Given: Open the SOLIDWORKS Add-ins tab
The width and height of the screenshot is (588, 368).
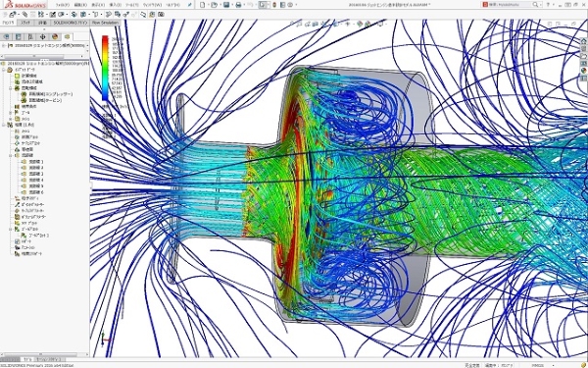Looking at the screenshot, I should (x=71, y=23).
